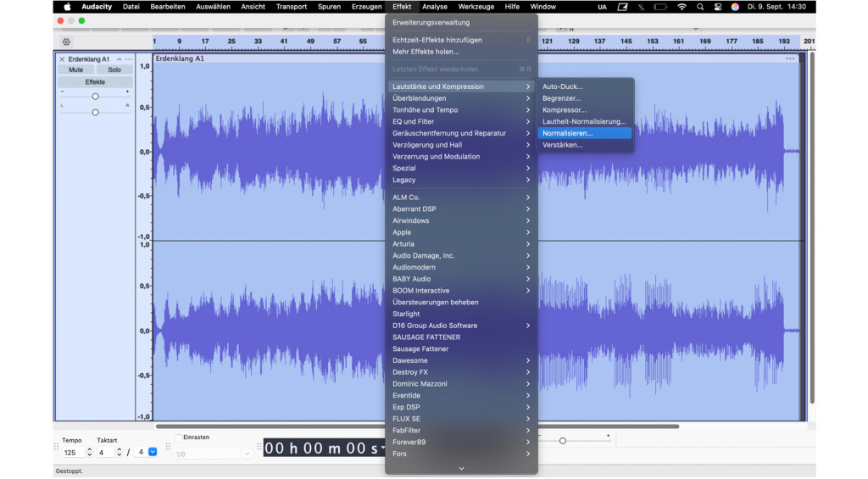Expand the FabFilter plugin submenu
The image size is (868, 479).
[460, 431]
